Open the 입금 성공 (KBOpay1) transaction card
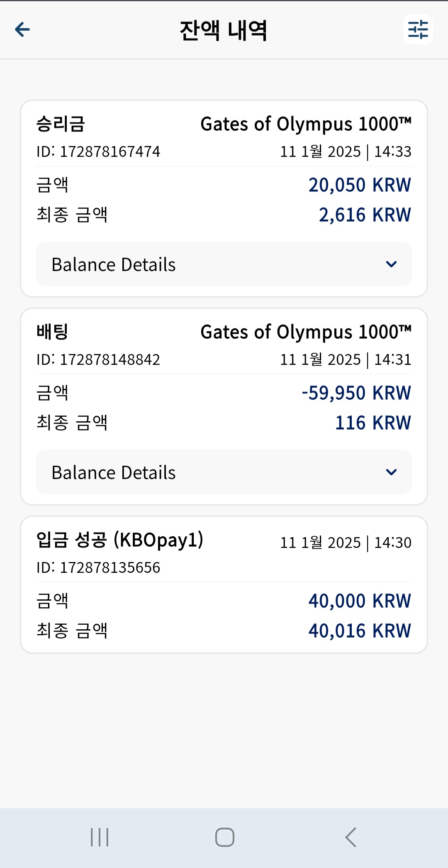The height and width of the screenshot is (868, 448). coord(224,584)
